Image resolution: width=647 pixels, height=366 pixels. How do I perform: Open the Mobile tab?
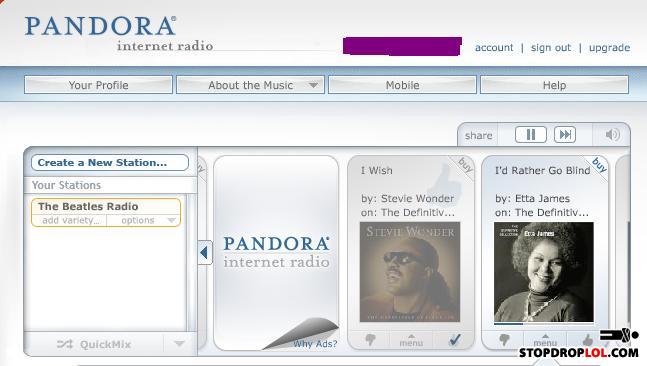point(402,85)
